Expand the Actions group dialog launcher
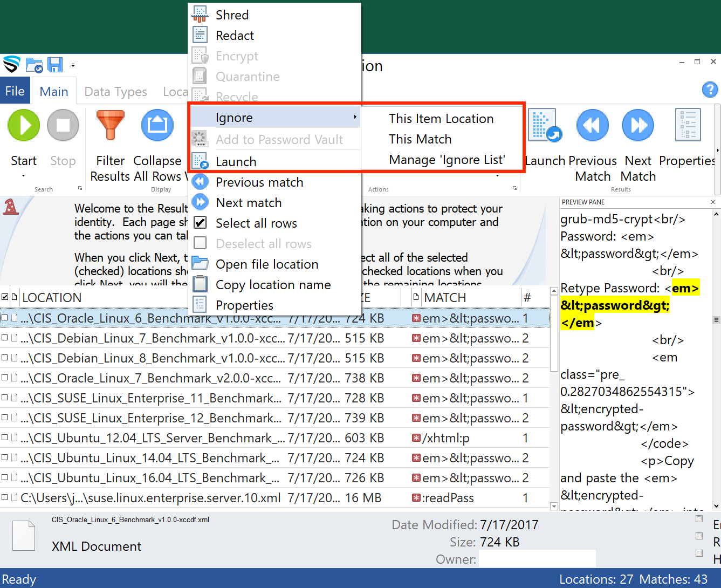The width and height of the screenshot is (721, 588). (514, 188)
